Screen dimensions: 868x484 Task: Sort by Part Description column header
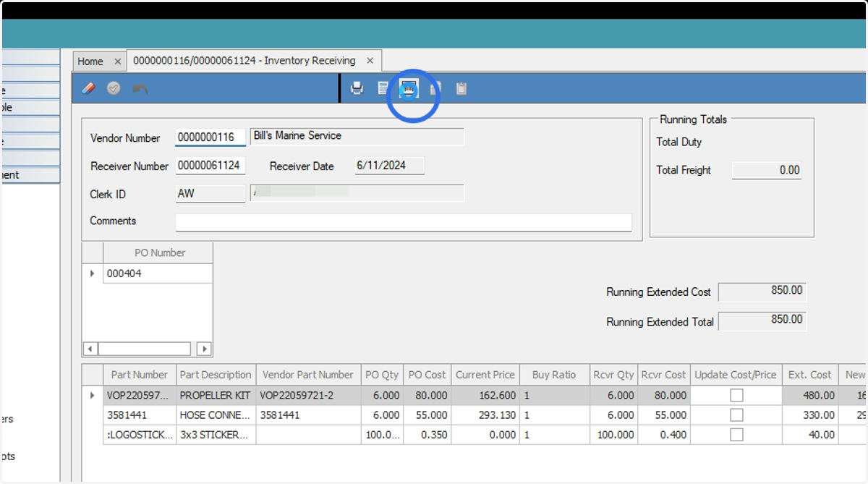[x=216, y=375]
